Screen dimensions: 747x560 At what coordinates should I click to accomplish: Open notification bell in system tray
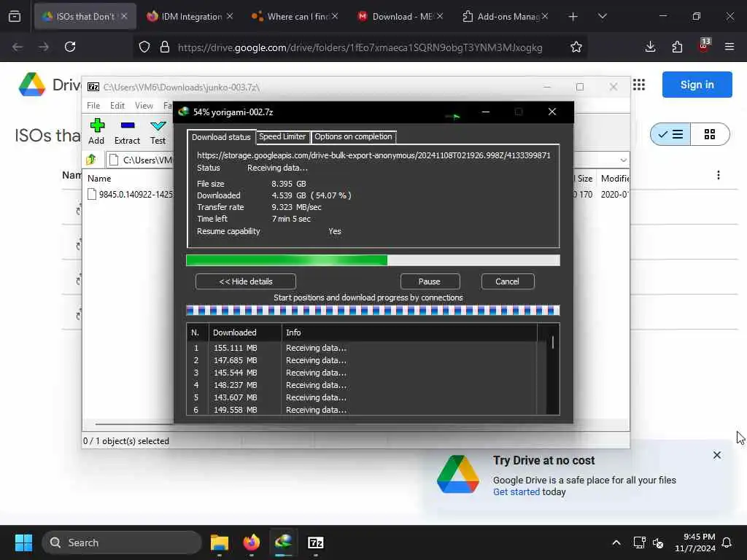tap(727, 542)
